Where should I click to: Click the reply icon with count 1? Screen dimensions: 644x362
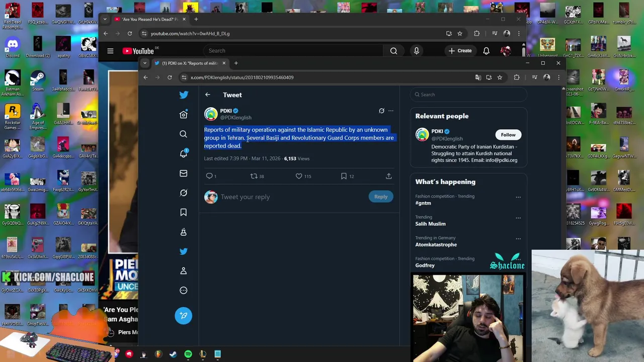pos(211,176)
